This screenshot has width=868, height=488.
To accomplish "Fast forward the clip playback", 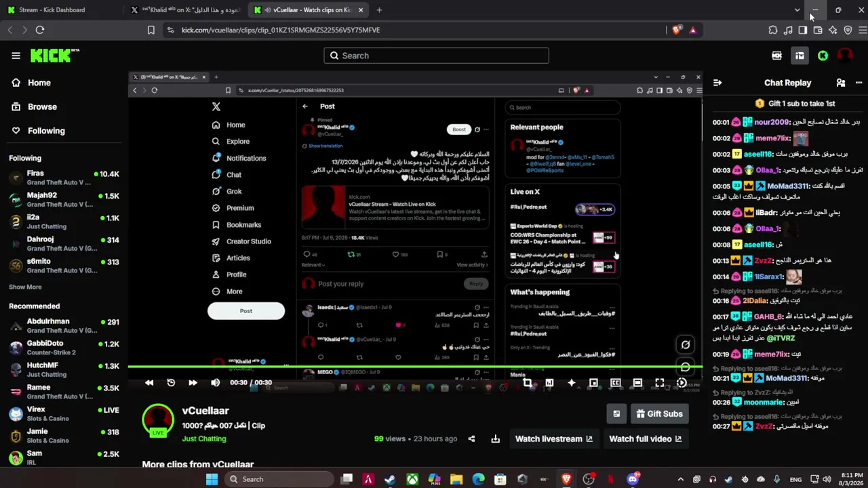I will click(193, 382).
